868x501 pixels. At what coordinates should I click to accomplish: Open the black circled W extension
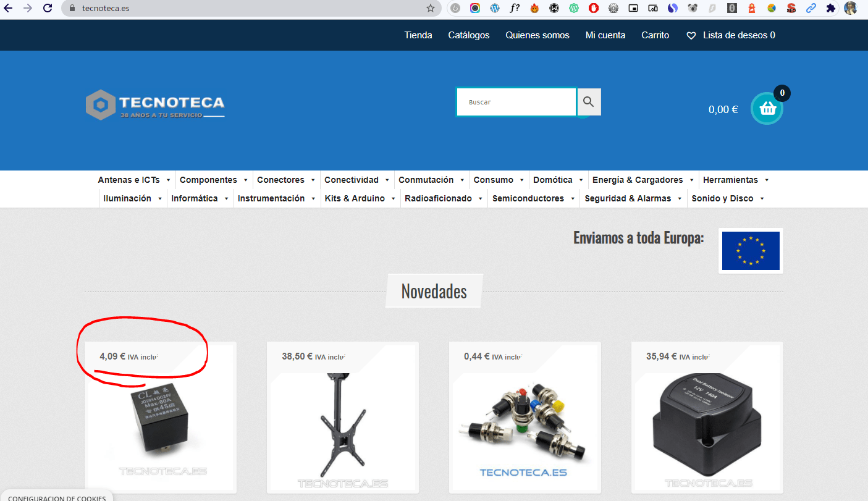(x=554, y=8)
